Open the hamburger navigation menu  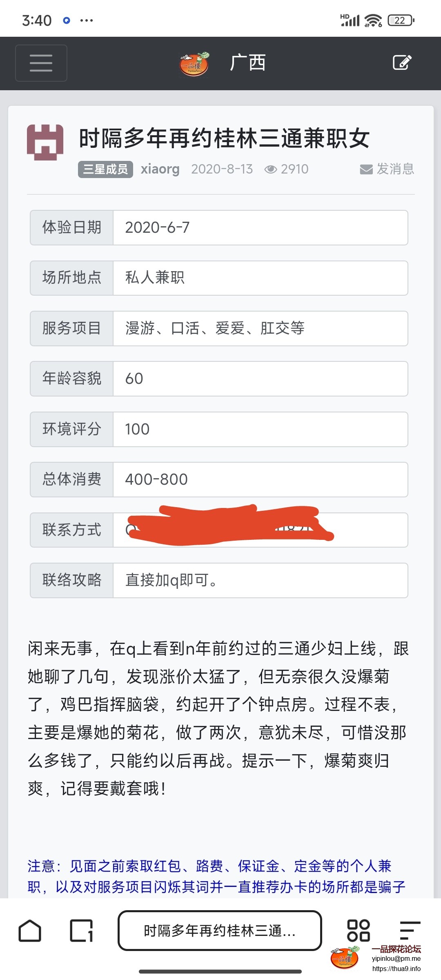pyautogui.click(x=41, y=63)
